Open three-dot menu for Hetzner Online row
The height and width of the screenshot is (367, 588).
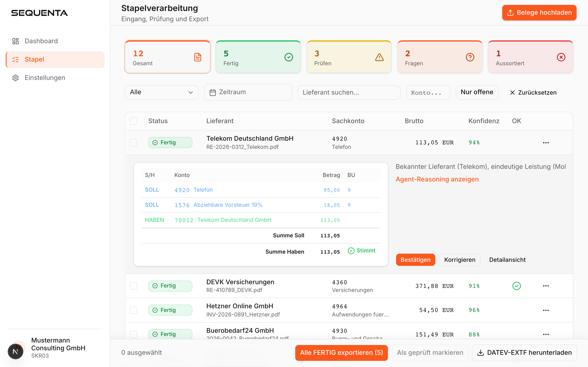[x=546, y=310]
